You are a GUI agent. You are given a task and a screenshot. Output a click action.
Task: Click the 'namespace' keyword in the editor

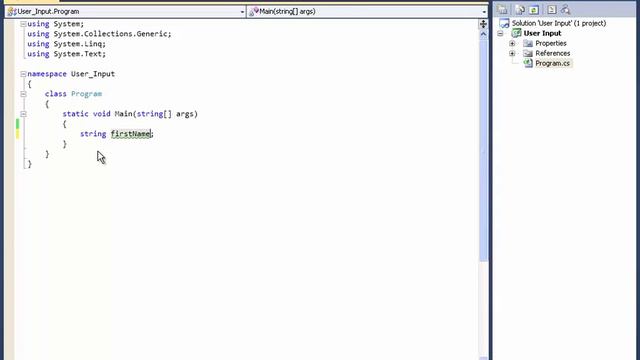(47, 74)
